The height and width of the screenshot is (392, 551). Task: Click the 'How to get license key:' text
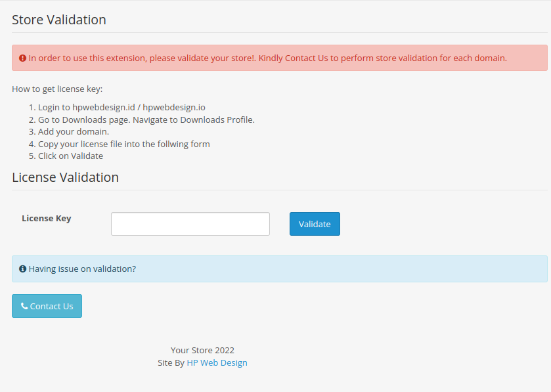(57, 89)
